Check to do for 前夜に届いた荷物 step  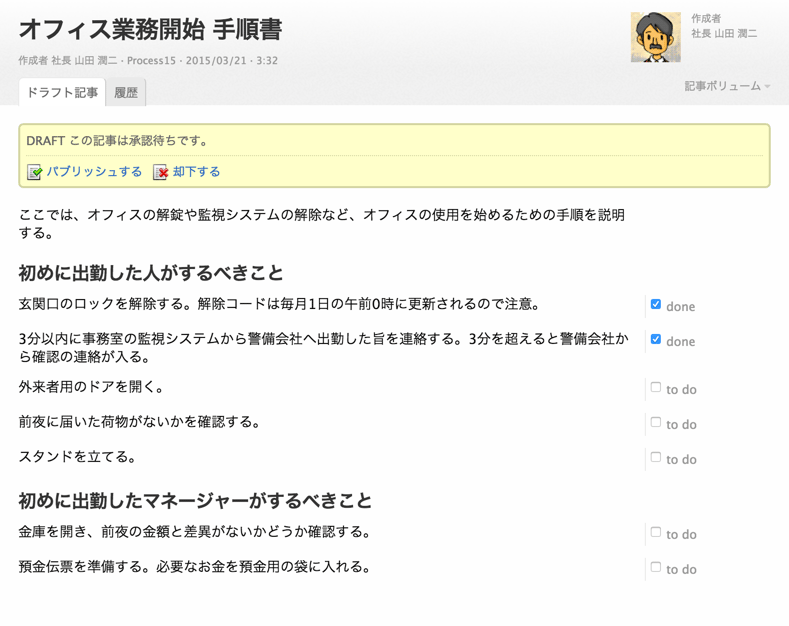656,422
